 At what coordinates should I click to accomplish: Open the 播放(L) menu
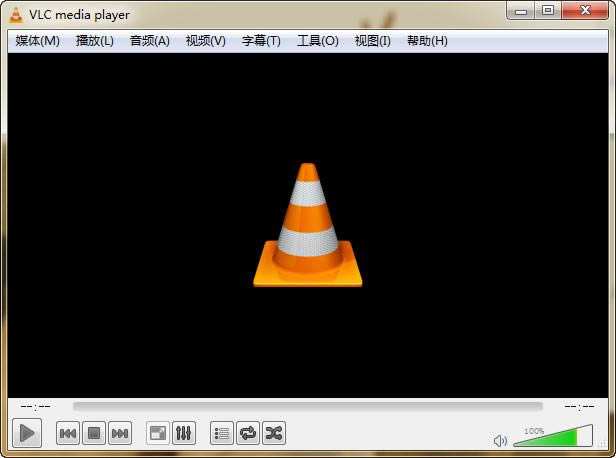click(x=94, y=40)
